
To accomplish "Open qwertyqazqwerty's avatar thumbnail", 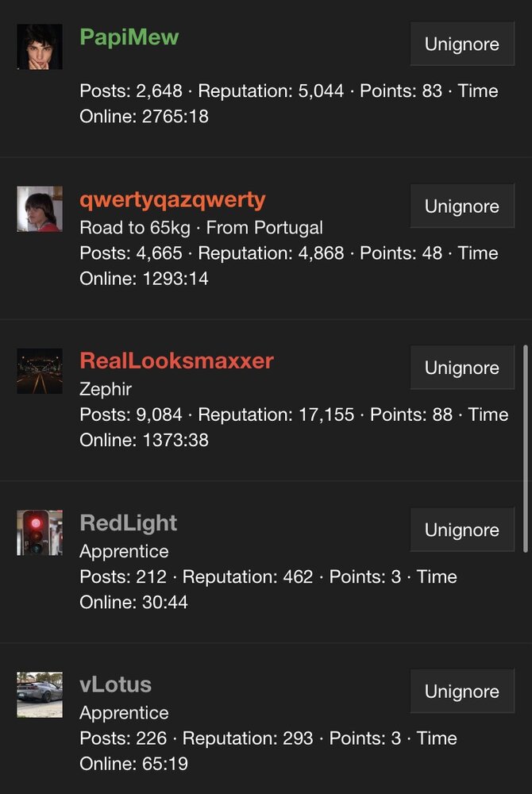I will [x=40, y=209].
